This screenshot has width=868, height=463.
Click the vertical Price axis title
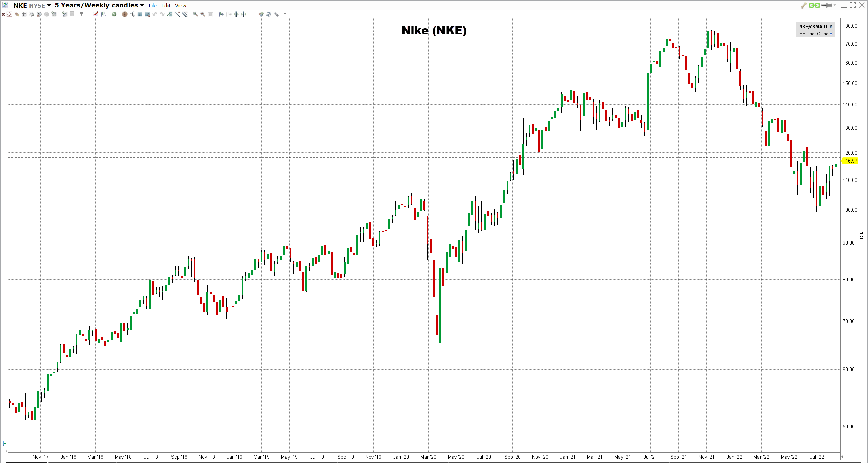pyautogui.click(x=861, y=235)
